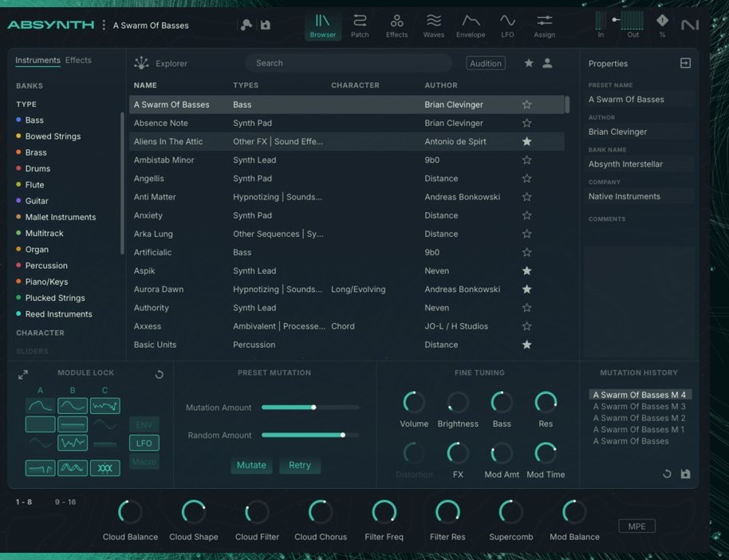The width and height of the screenshot is (729, 560).
Task: Unfavorite the Aurora Dawn preset
Action: (x=526, y=290)
